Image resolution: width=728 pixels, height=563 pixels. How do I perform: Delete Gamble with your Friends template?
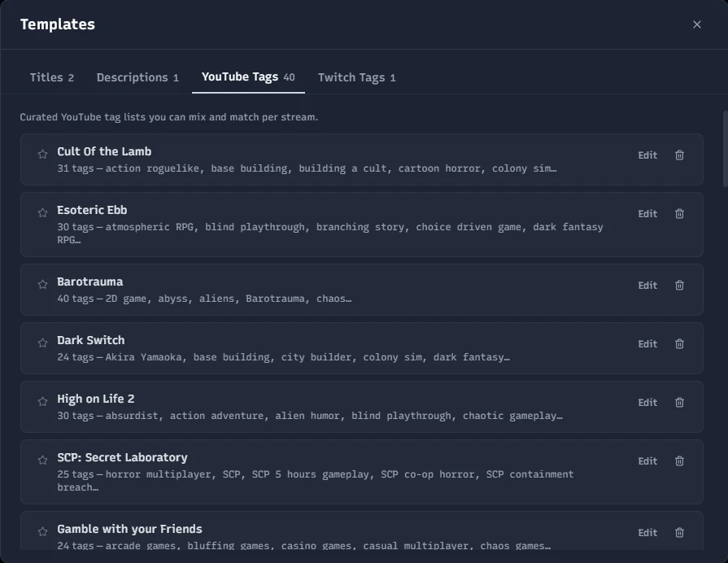point(679,532)
